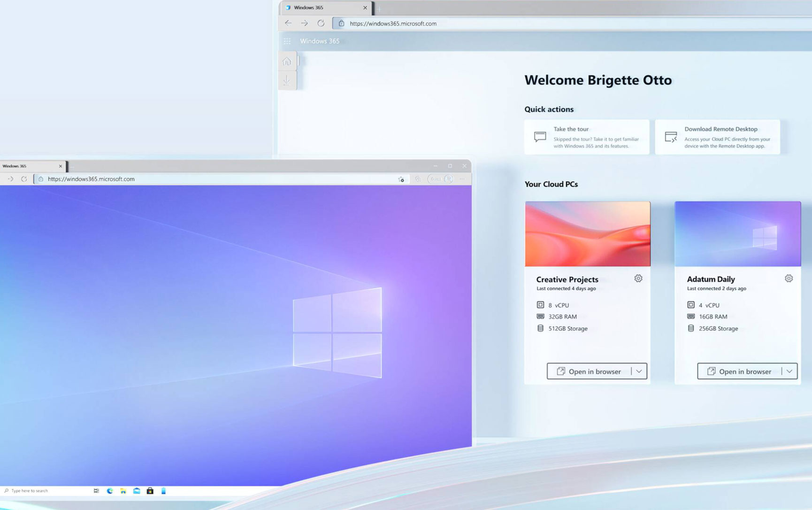
Task: Close the Windows 365 tab in front browser
Action: point(60,166)
